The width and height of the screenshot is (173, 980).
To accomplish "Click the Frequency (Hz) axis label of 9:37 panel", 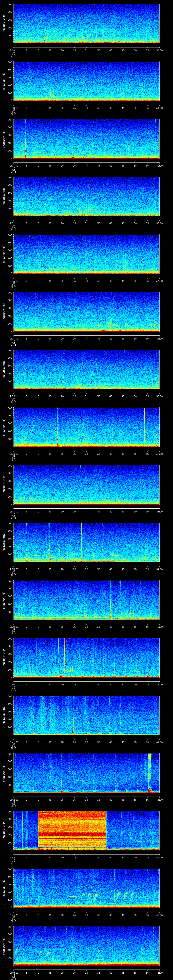I will (x=4, y=485).
